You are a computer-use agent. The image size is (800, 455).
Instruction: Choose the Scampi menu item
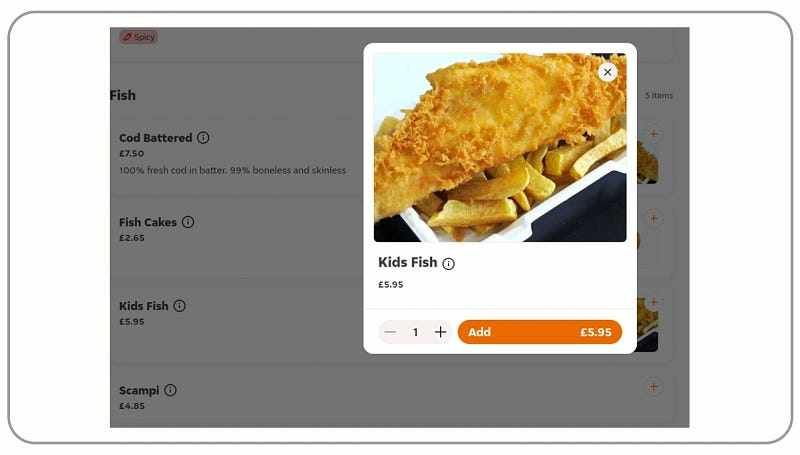click(139, 390)
